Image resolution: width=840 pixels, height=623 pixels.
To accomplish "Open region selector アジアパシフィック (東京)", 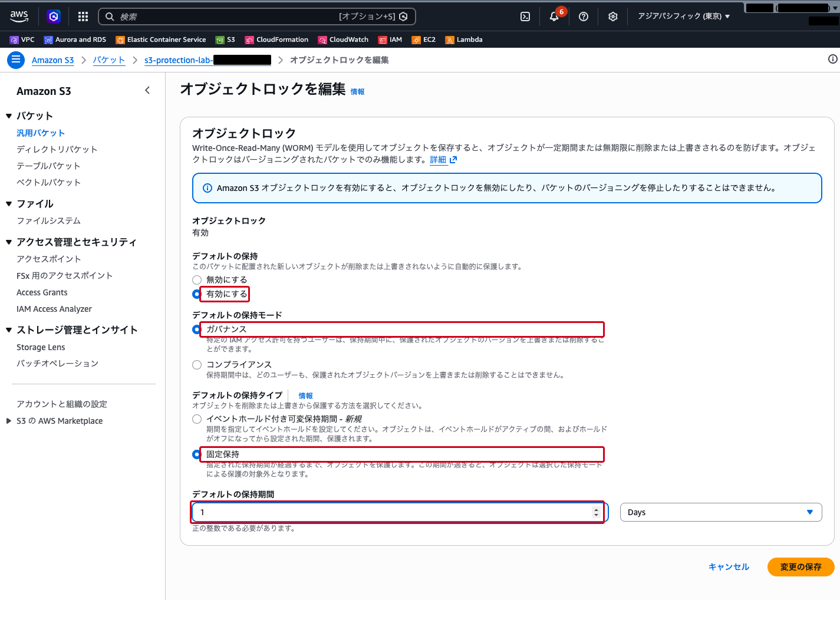I will tap(684, 17).
